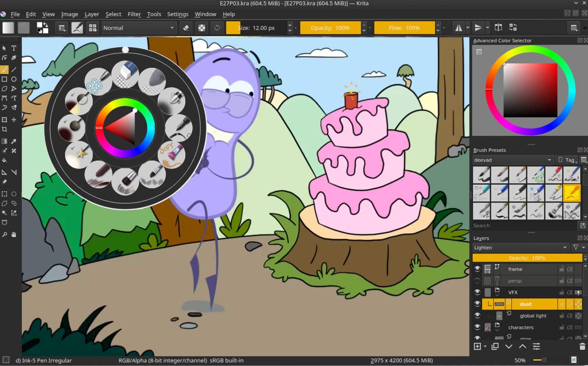
Task: Open the Settings menu
Action: 178,14
